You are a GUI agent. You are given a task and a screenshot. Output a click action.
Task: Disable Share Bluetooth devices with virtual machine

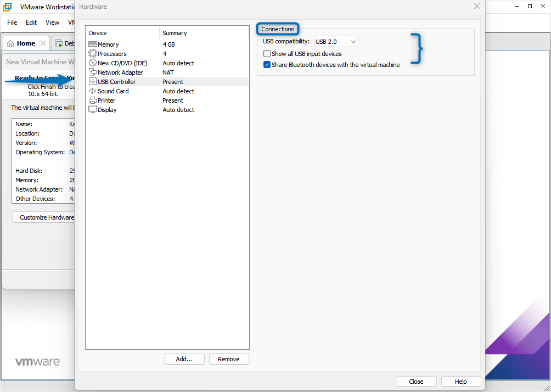click(x=267, y=64)
